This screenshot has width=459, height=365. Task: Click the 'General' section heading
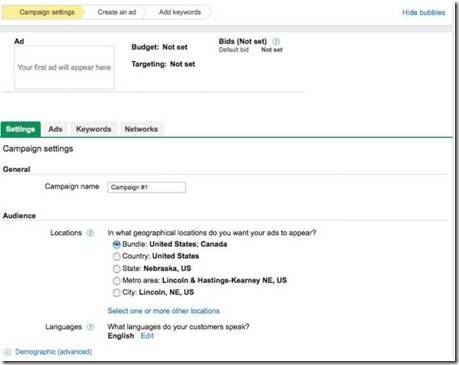pyautogui.click(x=16, y=169)
